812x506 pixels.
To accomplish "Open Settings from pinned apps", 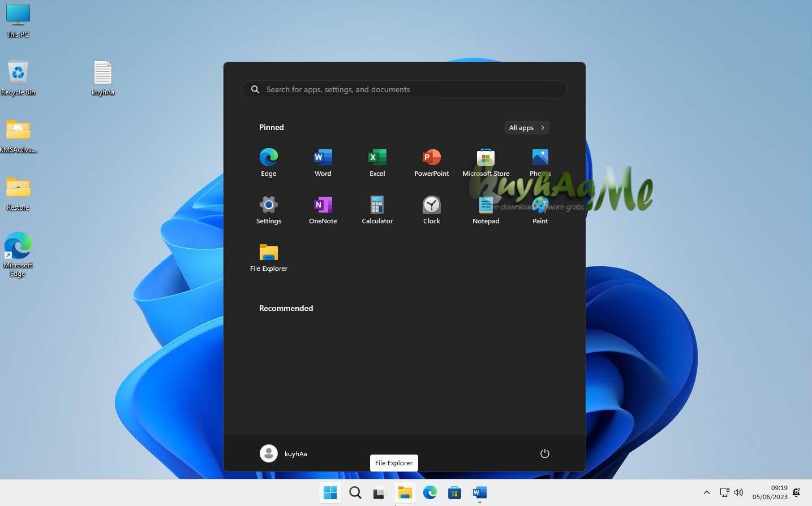I will point(269,210).
